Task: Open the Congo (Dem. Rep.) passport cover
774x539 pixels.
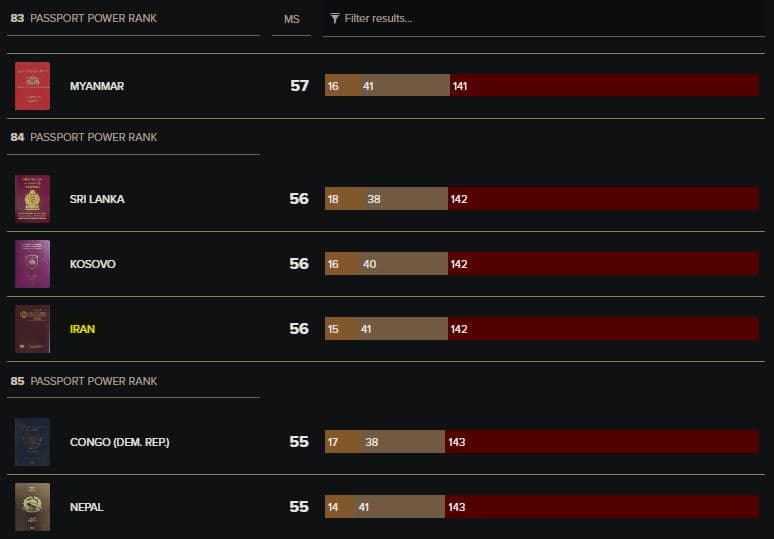Action: [x=33, y=442]
